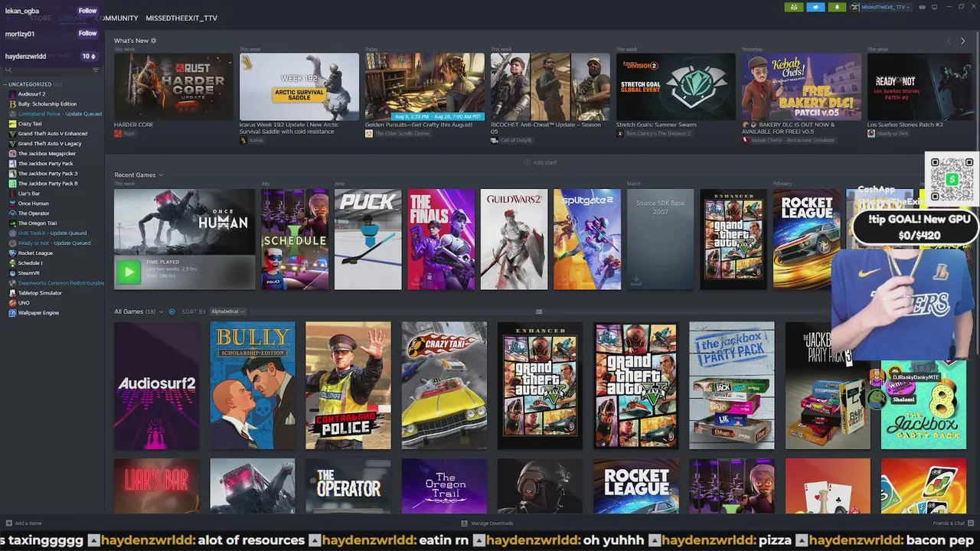The width and height of the screenshot is (980, 551).
Task: Open Contraband Police cover in All Games
Action: (x=348, y=386)
